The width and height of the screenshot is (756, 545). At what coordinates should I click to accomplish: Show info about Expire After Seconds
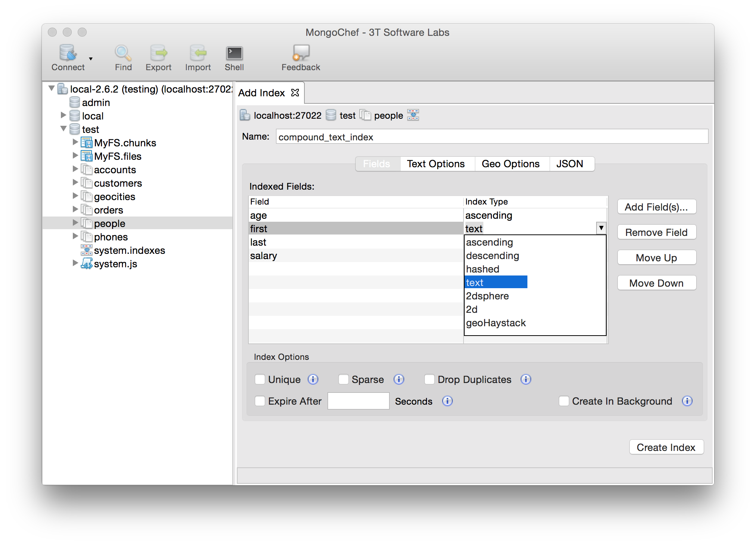click(x=447, y=401)
